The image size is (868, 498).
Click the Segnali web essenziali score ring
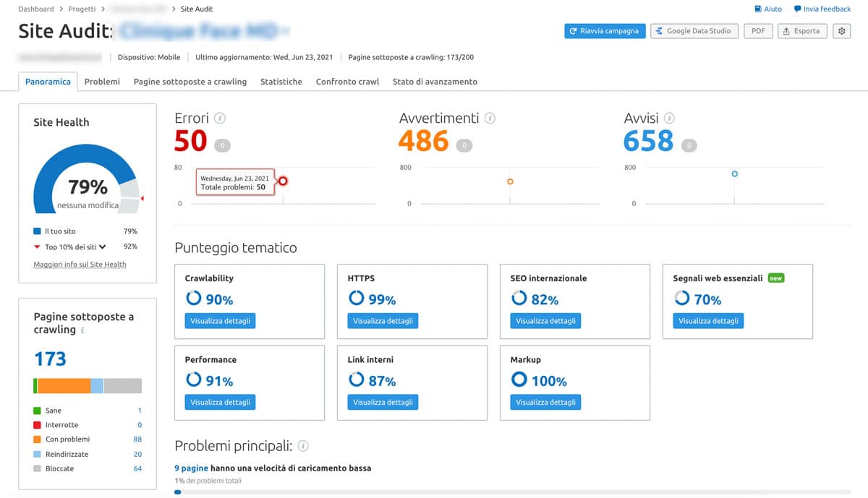click(681, 299)
